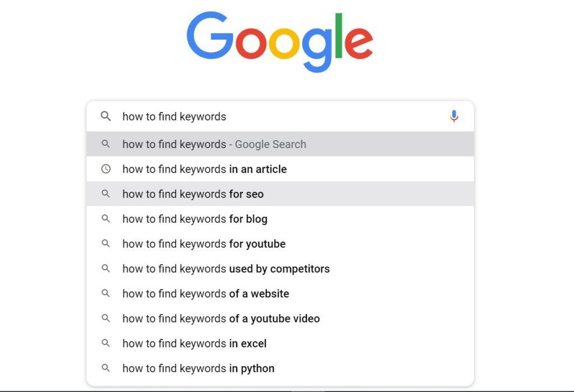The width and height of the screenshot is (574, 392).
Task: Pick the 'how to find keywords for blog' suggestion
Action: tap(195, 219)
